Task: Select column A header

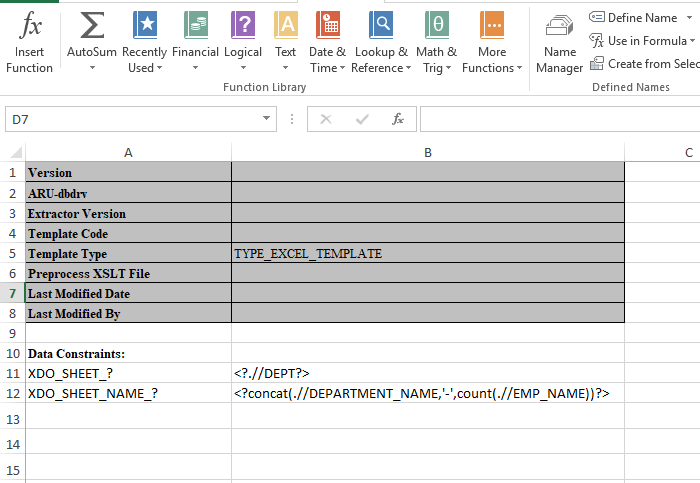Action: tap(129, 153)
